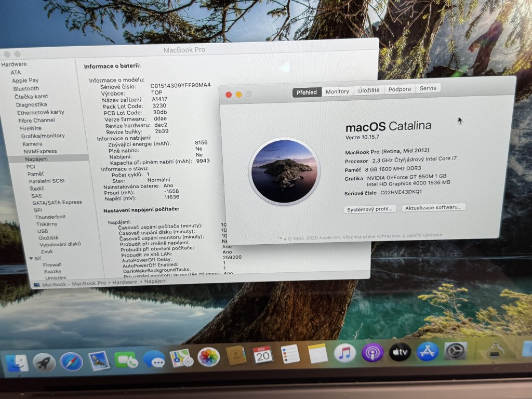Switch to the Přehled tab
The image size is (532, 399).
coord(307,92)
